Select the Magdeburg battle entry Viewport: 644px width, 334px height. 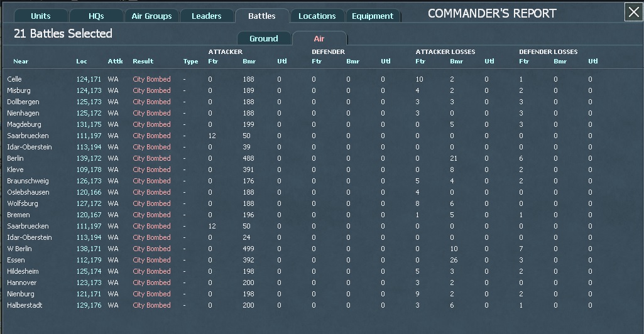pos(23,124)
